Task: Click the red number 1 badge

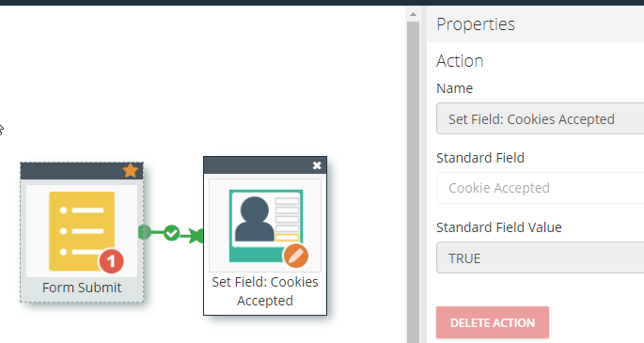Action: pos(111,261)
